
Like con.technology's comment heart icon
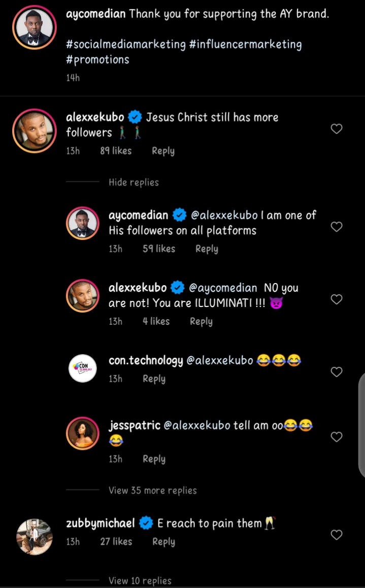[x=337, y=372]
